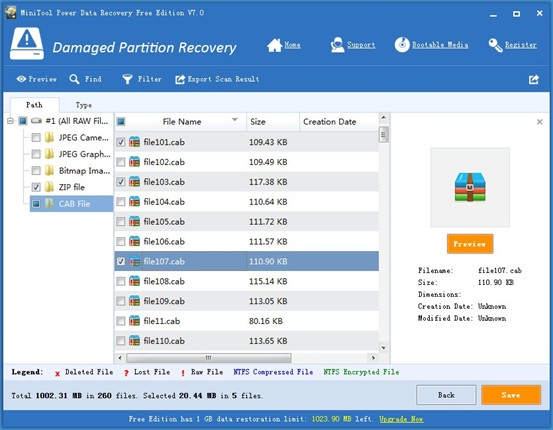Click the file109.cab archive icon
This screenshot has height=430, width=553.
[x=134, y=301]
